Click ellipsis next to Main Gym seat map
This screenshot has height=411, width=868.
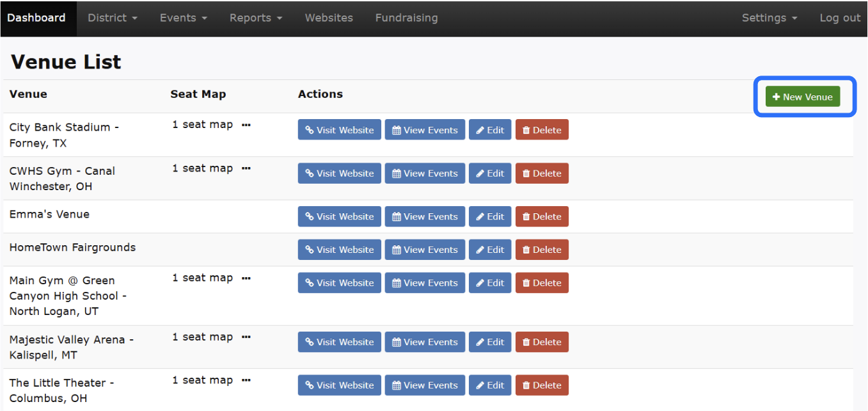(x=246, y=278)
